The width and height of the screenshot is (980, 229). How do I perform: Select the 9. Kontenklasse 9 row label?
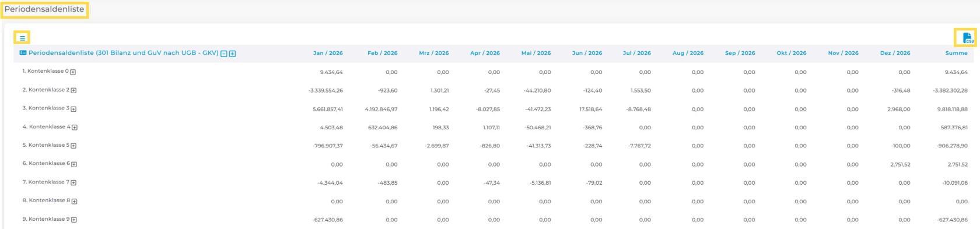46,219
